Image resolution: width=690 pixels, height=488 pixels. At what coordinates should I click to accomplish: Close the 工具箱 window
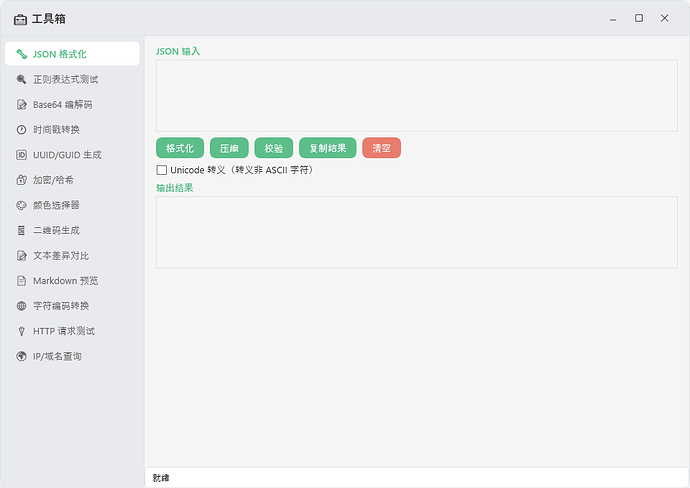coord(664,18)
